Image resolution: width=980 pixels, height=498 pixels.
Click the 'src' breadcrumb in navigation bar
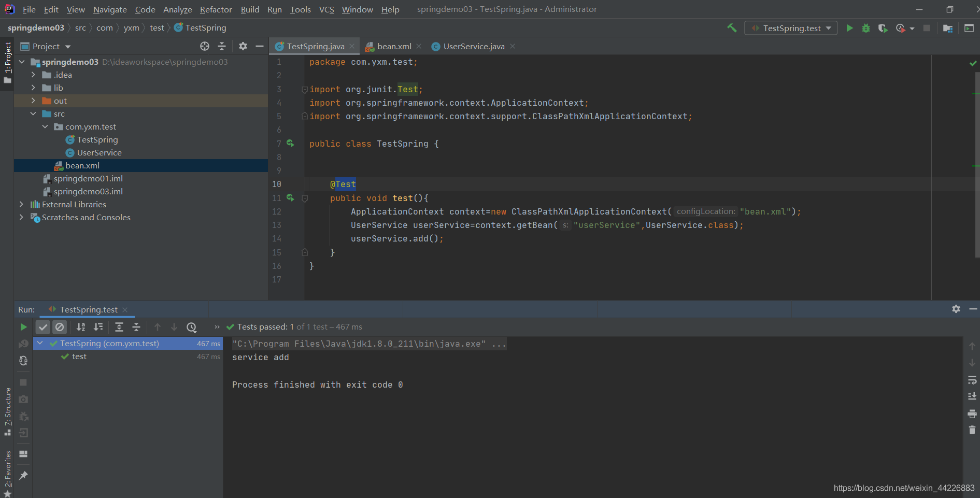80,28
